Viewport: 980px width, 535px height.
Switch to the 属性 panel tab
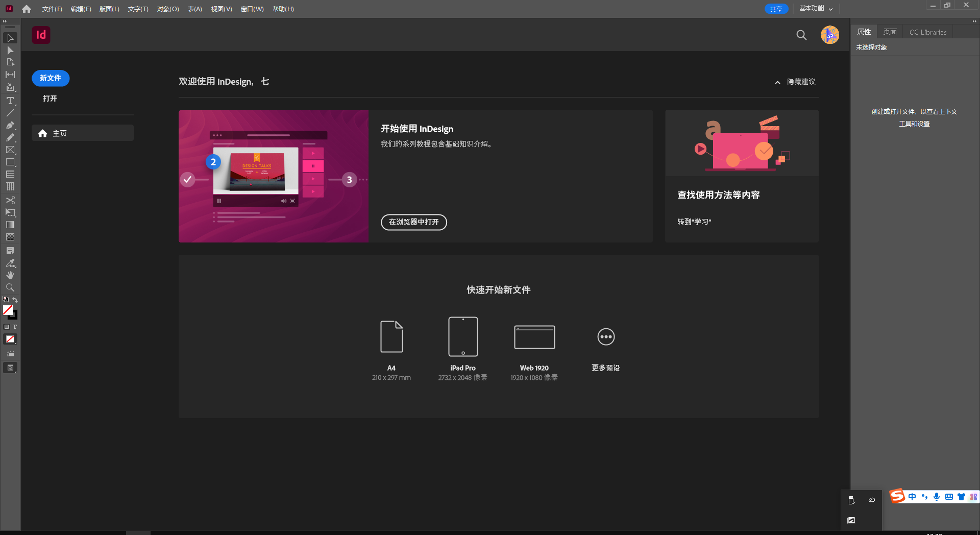864,32
